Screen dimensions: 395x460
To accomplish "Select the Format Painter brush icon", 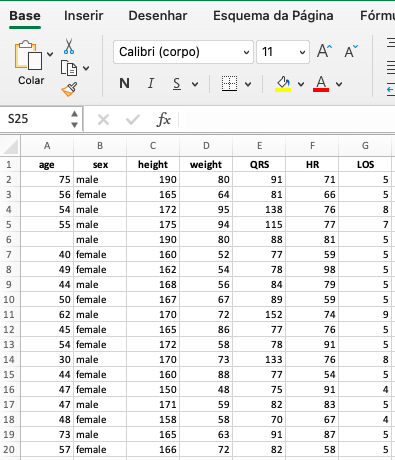I will click(69, 89).
